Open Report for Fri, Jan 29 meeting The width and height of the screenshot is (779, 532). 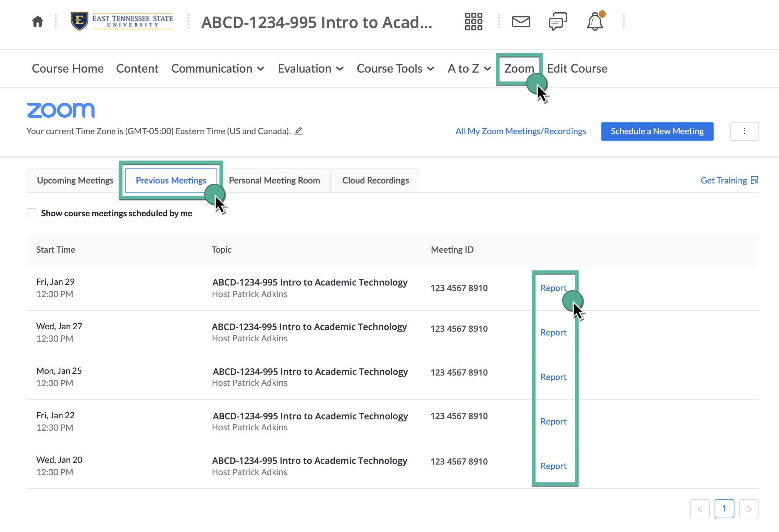pyautogui.click(x=553, y=288)
